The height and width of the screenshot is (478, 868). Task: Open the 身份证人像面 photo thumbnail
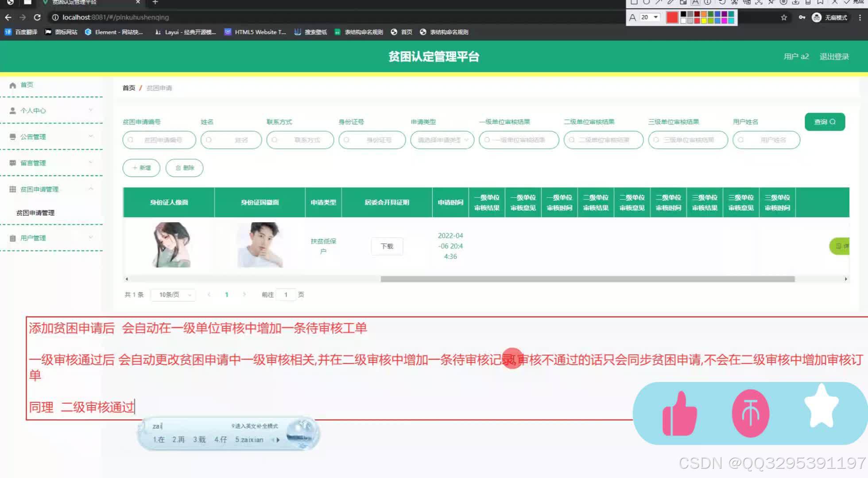coord(171,245)
